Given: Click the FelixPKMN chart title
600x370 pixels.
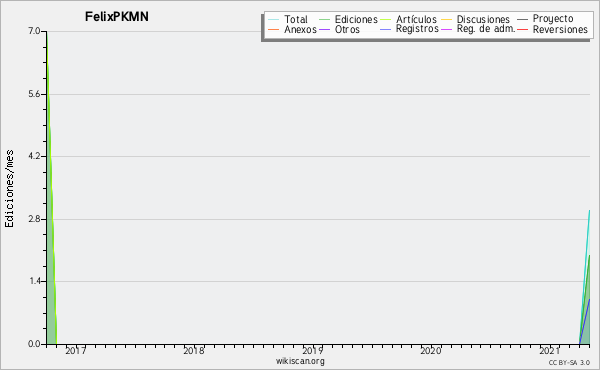Looking at the screenshot, I should pos(117,17).
